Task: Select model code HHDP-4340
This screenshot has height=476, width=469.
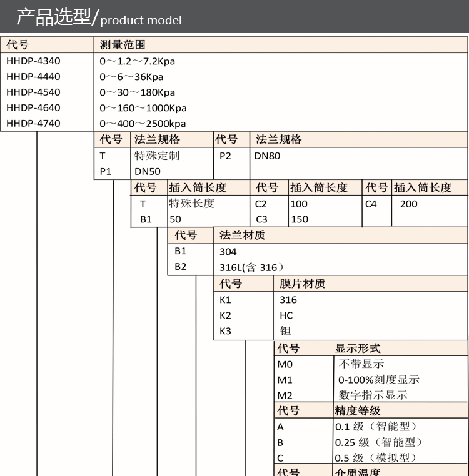Action: click(x=33, y=61)
